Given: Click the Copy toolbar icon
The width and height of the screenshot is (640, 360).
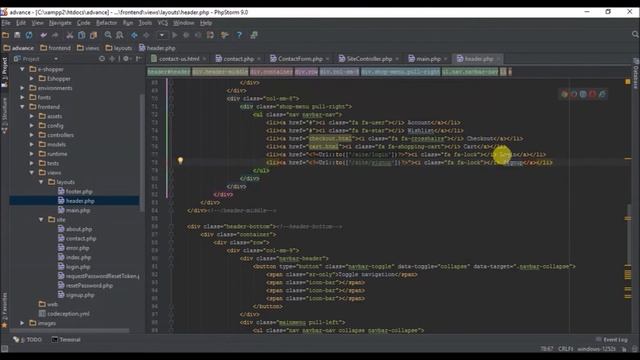Looking at the screenshot, I should (82, 35).
